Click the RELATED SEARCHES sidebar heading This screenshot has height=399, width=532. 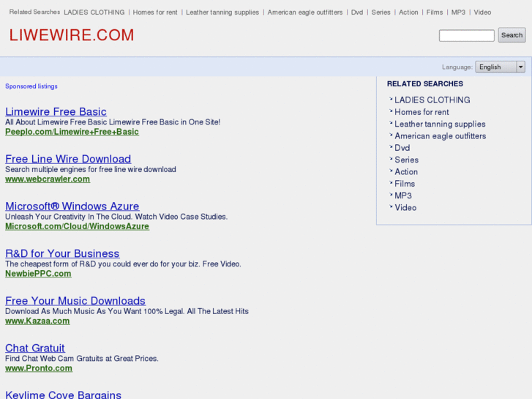click(425, 84)
